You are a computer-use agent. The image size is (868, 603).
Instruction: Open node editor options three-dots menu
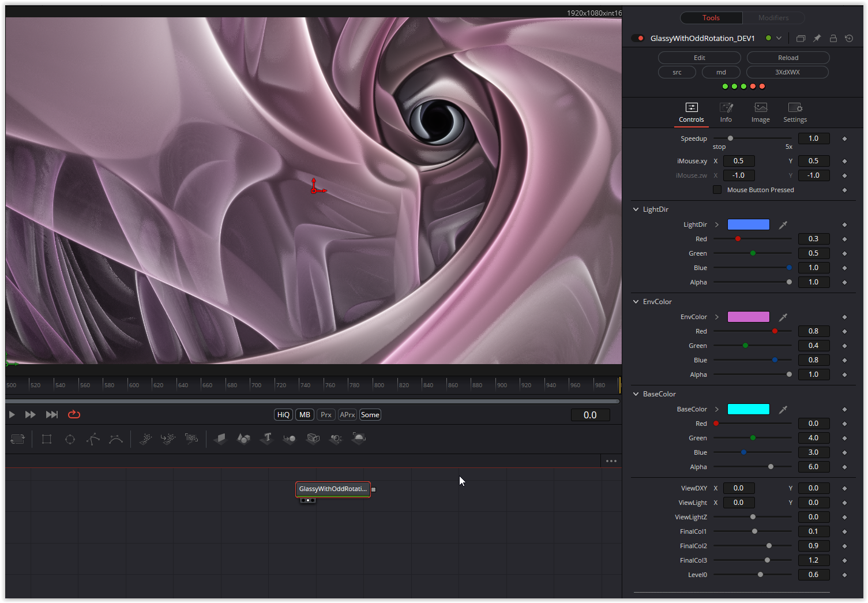pyautogui.click(x=611, y=461)
